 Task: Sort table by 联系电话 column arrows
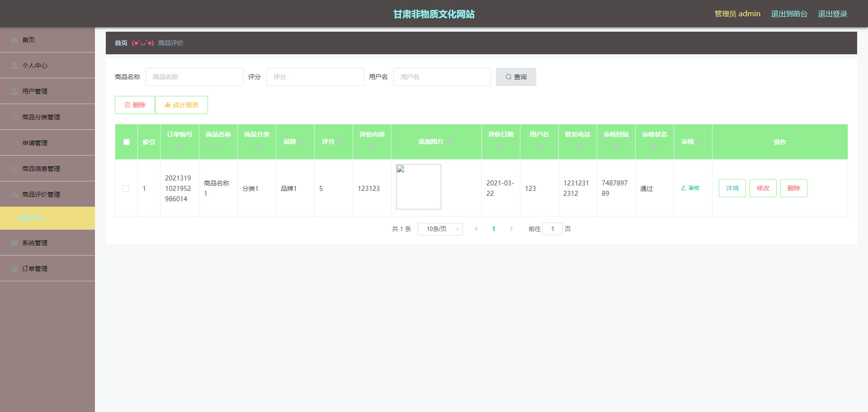pyautogui.click(x=577, y=147)
